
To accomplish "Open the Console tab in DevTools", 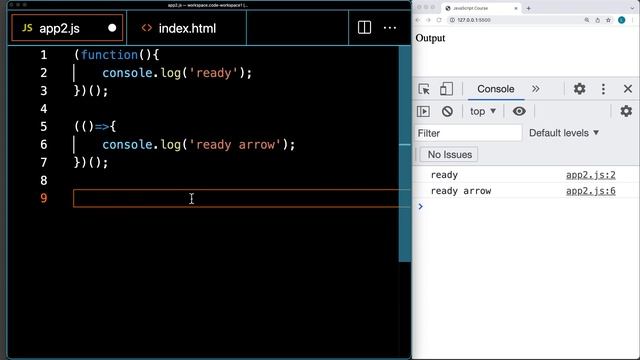I will coord(496,89).
